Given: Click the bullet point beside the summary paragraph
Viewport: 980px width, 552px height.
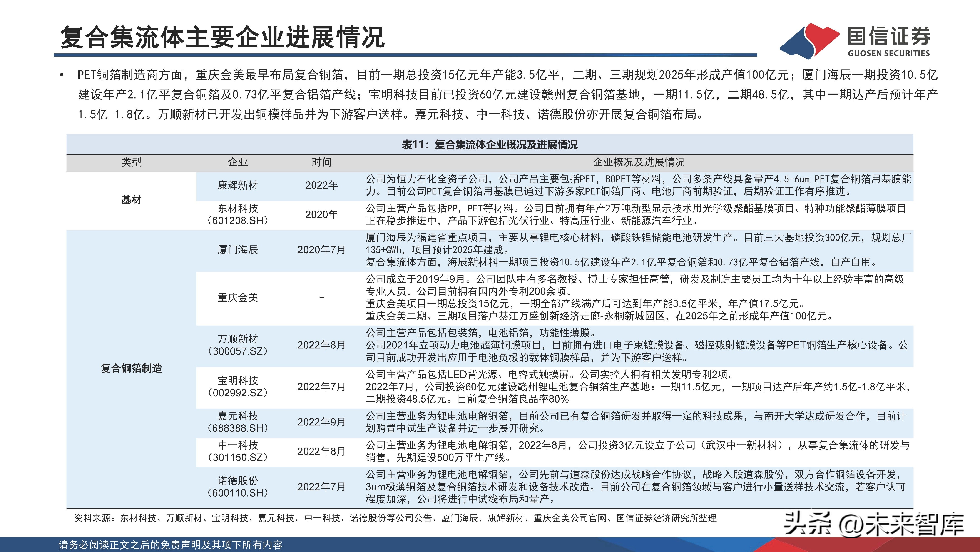Looking at the screenshot, I should pos(62,74).
